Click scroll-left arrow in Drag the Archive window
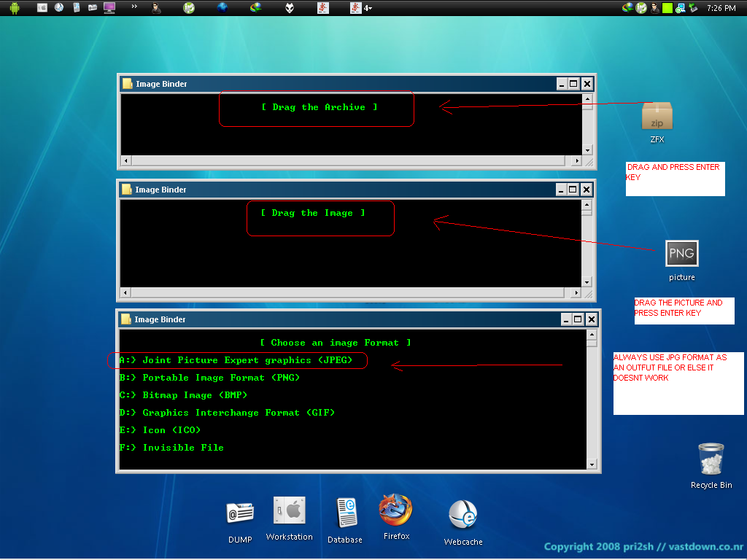 tap(125, 160)
